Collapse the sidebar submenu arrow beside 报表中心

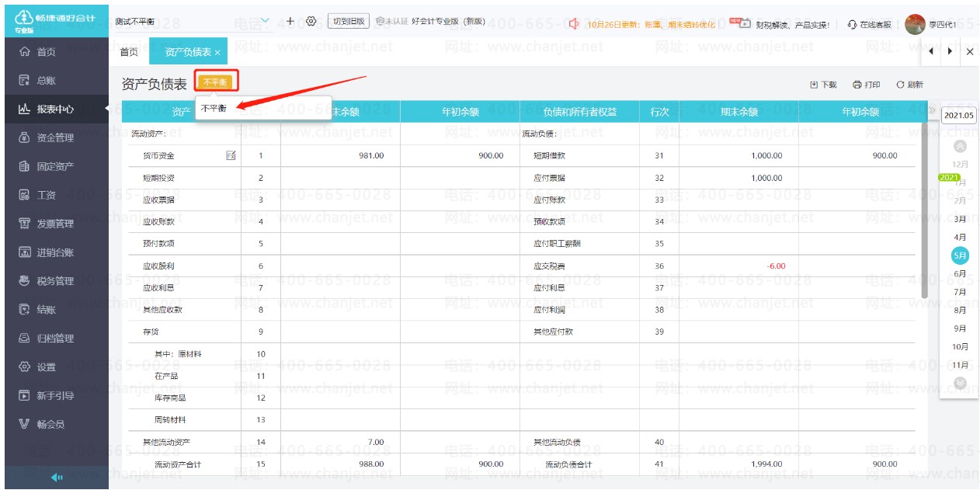pos(106,109)
